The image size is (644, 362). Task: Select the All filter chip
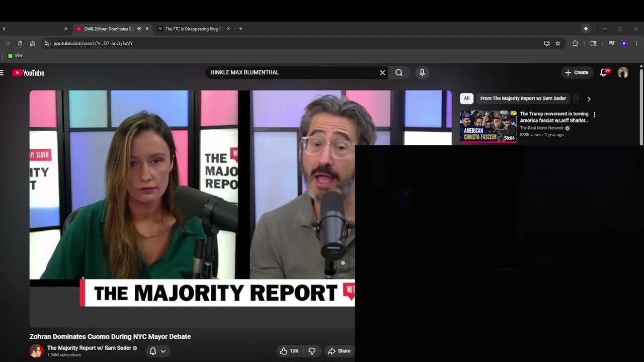tap(466, 99)
